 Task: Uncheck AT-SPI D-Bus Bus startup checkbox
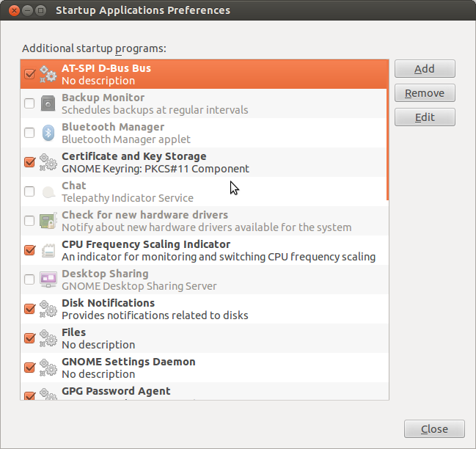click(x=29, y=74)
